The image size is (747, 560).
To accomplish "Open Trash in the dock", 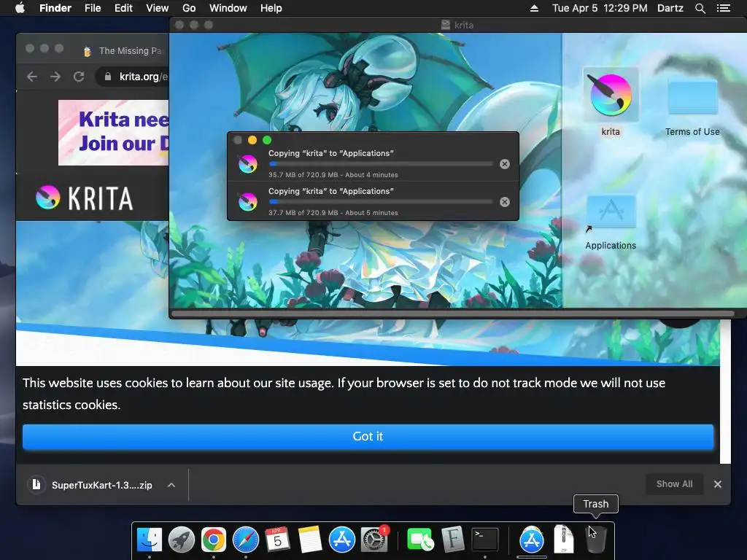I will click(x=595, y=540).
